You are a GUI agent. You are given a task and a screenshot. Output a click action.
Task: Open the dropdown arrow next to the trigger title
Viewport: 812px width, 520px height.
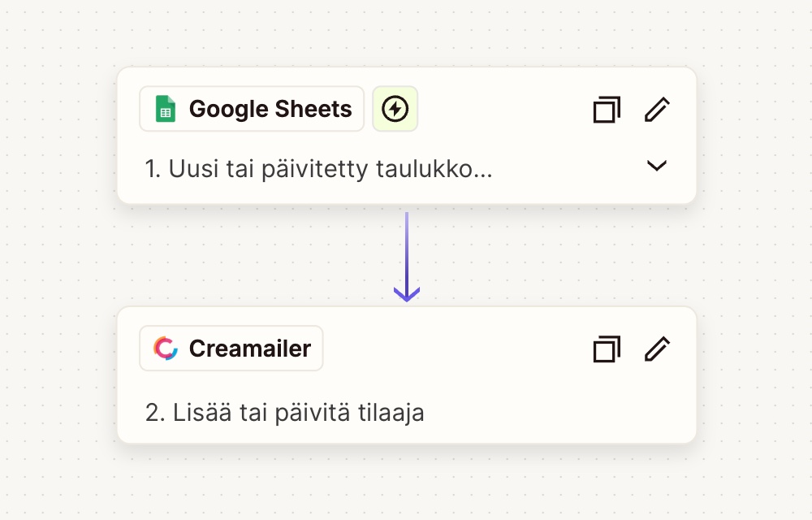pos(656,166)
